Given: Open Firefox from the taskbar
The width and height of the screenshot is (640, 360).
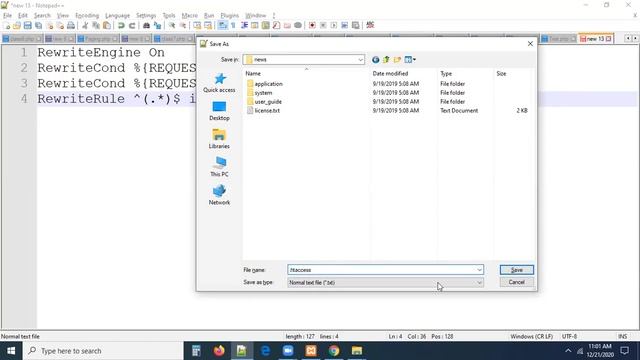Looking at the screenshot, I should click(219, 351).
